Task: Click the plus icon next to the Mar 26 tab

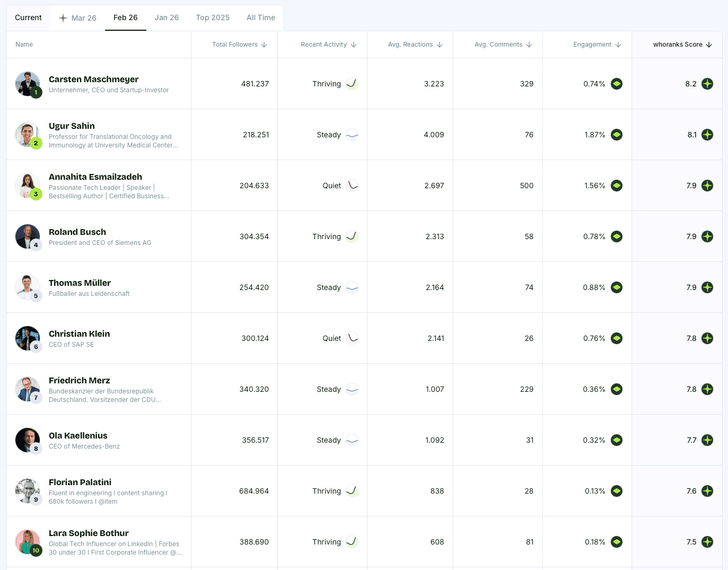Action: click(64, 17)
